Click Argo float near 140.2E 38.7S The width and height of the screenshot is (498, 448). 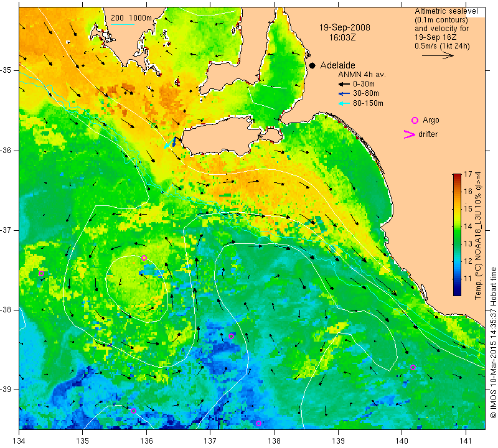[413, 367]
